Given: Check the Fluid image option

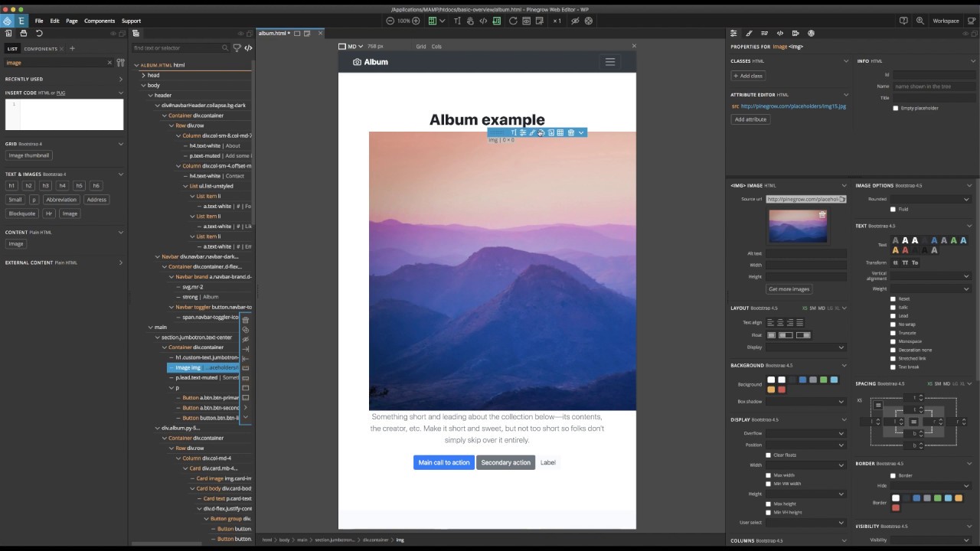Looking at the screenshot, I should point(893,209).
